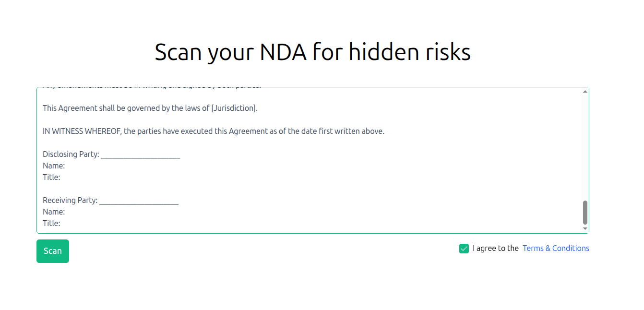Click the 'Receiving Party' signature line
644x310 pixels.
(139, 200)
